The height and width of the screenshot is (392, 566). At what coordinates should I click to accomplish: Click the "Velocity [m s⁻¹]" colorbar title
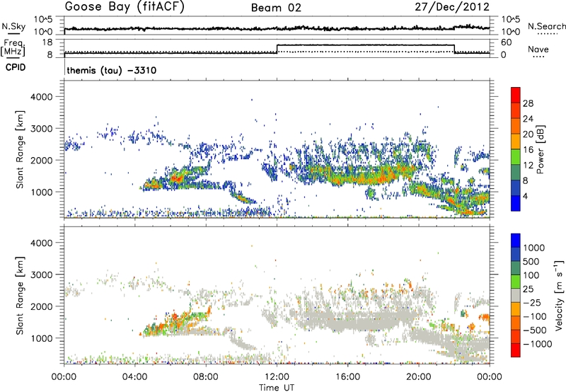[559, 295]
